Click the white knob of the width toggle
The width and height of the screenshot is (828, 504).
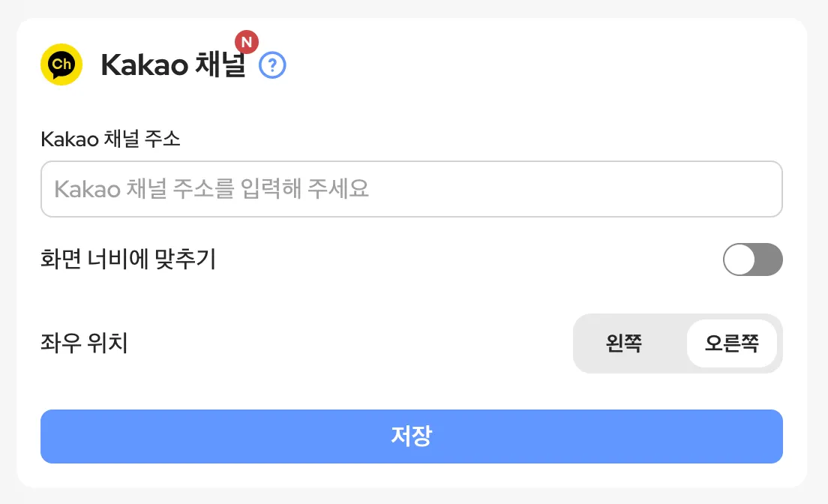tap(739, 259)
